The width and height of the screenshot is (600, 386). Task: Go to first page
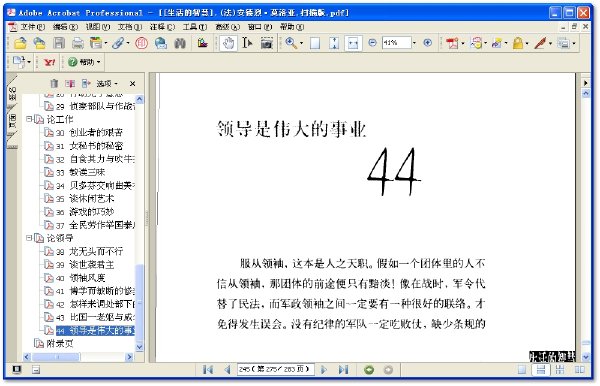(208, 370)
